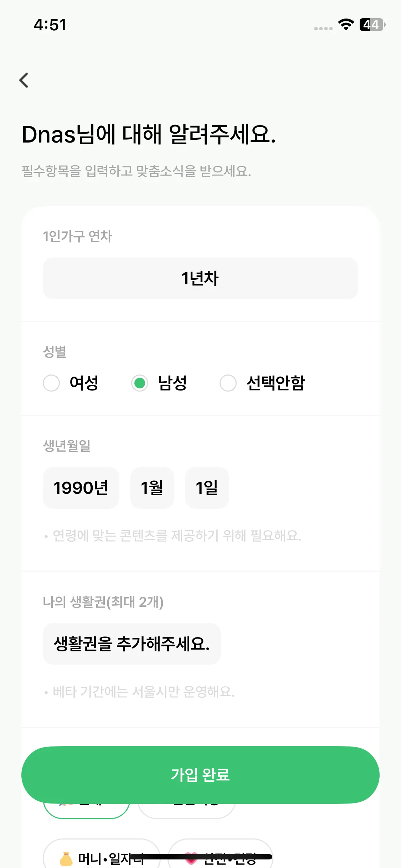The height and width of the screenshot is (868, 401).
Task: Tap the home indicator bar
Action: [x=200, y=857]
